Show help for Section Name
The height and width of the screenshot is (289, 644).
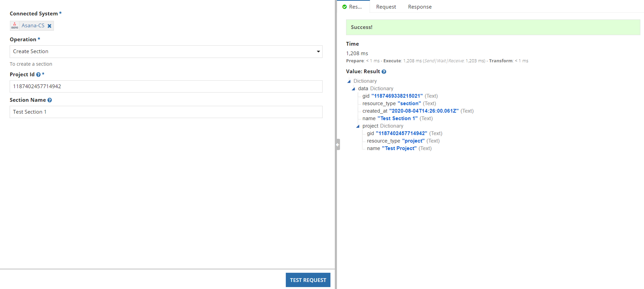(49, 100)
